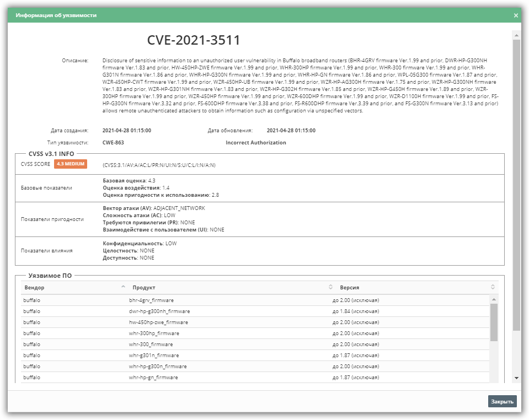The width and height of the screenshot is (529, 420).
Task: Click the dialog scrollbar up arrow
Action: click(516, 35)
